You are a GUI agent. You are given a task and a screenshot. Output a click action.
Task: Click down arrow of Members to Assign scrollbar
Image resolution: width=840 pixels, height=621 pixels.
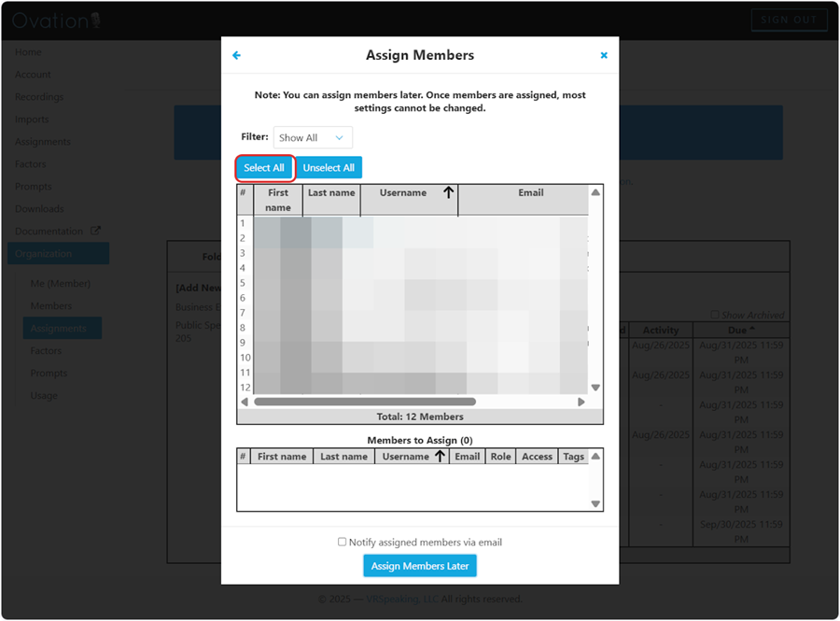(x=595, y=503)
